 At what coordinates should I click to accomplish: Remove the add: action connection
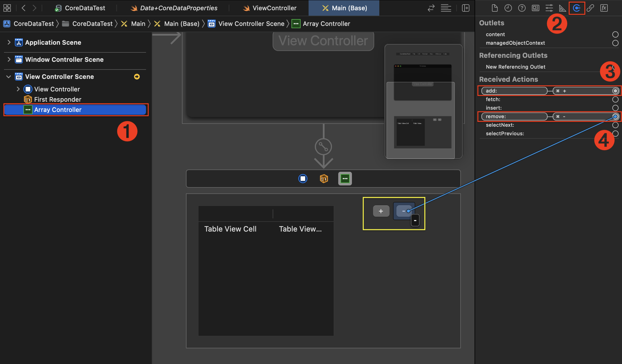558,91
